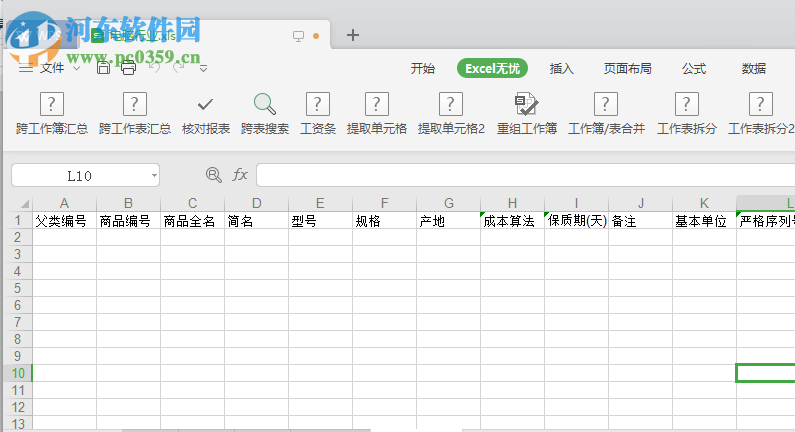This screenshot has height=432, width=795.
Task: Open 提取单元格2 tool
Action: coord(451,114)
